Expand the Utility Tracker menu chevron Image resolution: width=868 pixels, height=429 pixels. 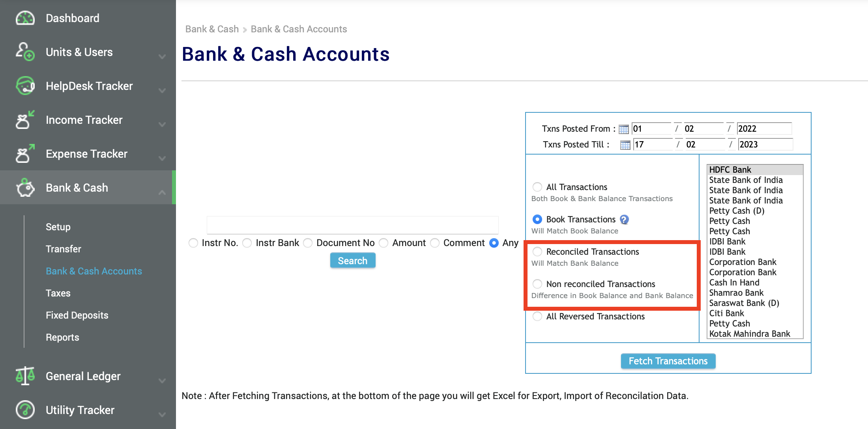(x=162, y=415)
